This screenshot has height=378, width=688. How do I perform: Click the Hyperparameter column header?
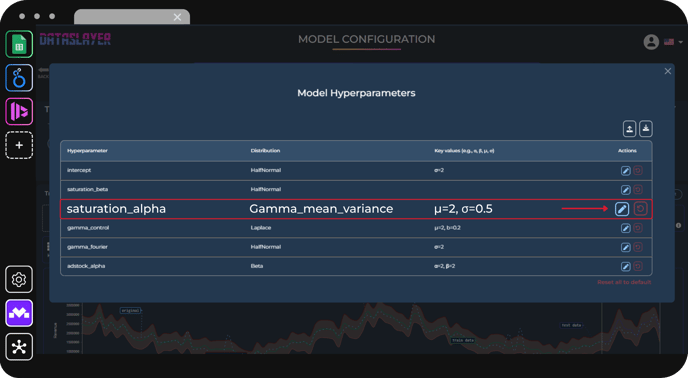pos(87,151)
